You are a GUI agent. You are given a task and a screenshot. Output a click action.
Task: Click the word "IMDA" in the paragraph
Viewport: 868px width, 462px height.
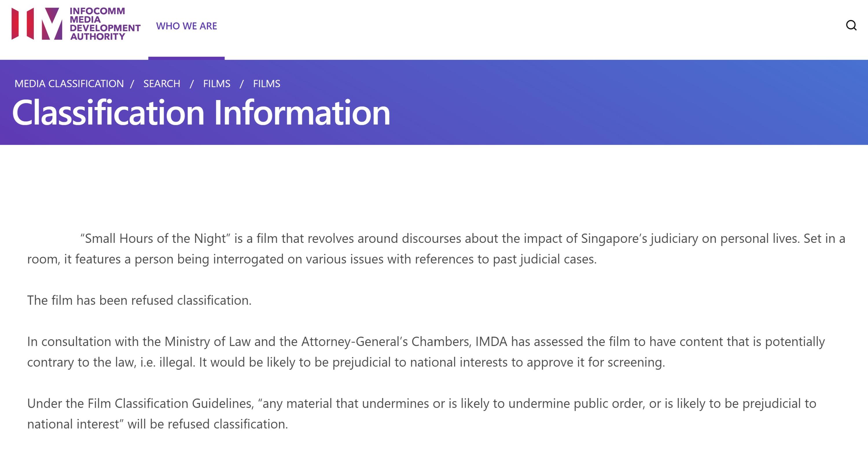coord(491,341)
